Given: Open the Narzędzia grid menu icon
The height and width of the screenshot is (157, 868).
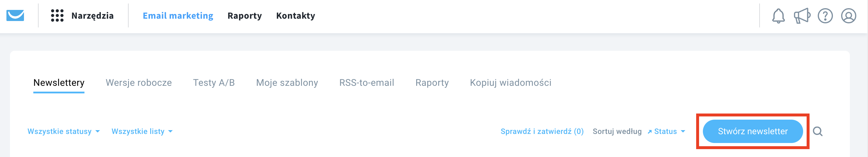Looking at the screenshot, I should tap(57, 15).
